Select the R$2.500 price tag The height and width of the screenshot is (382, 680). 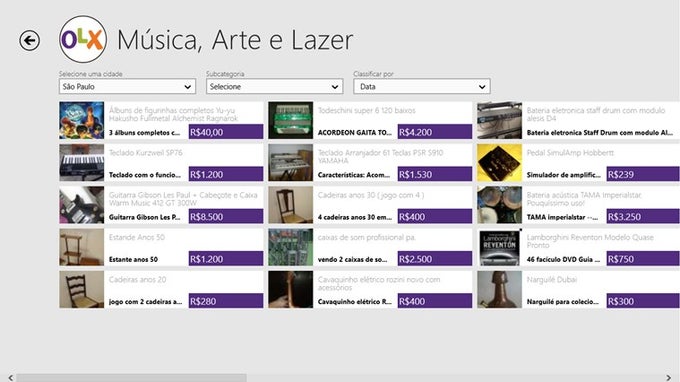click(435, 259)
